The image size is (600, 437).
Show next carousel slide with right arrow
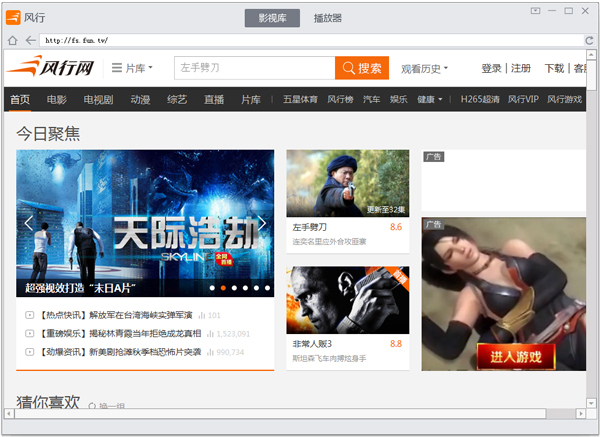262,223
